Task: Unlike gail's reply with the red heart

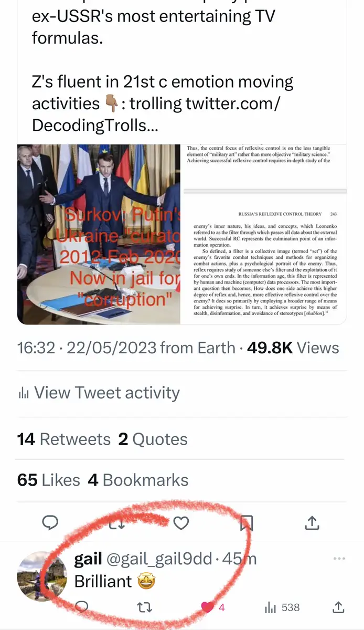Action: (x=208, y=607)
